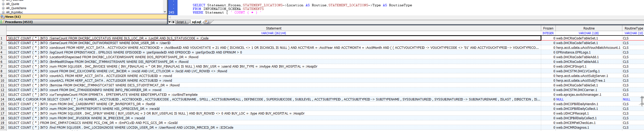Click the Views panel icon
The image size is (644, 131).
(x=3, y=17)
